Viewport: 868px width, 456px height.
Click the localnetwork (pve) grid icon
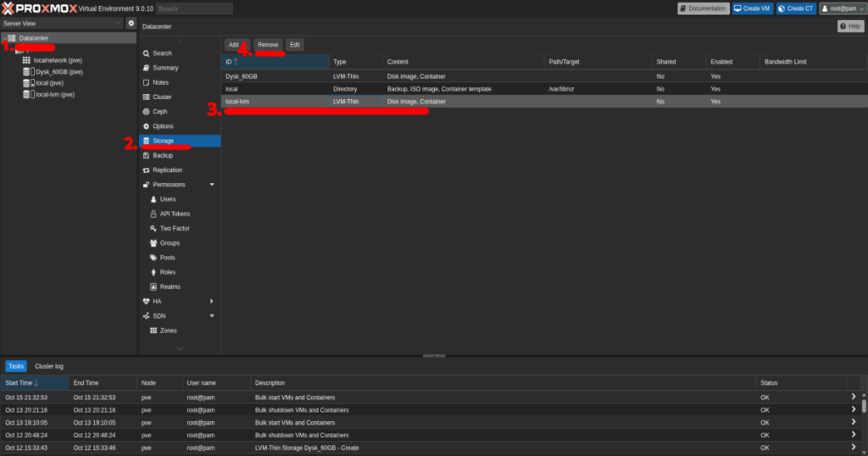coord(26,60)
